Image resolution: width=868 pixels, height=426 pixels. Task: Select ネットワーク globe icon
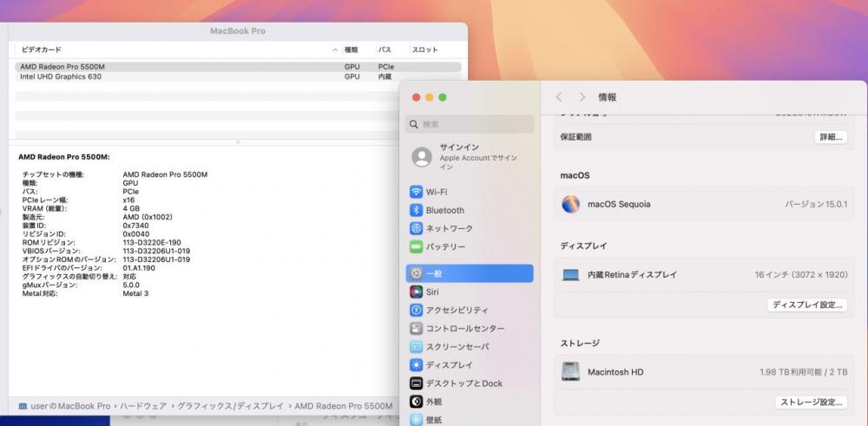pyautogui.click(x=417, y=228)
